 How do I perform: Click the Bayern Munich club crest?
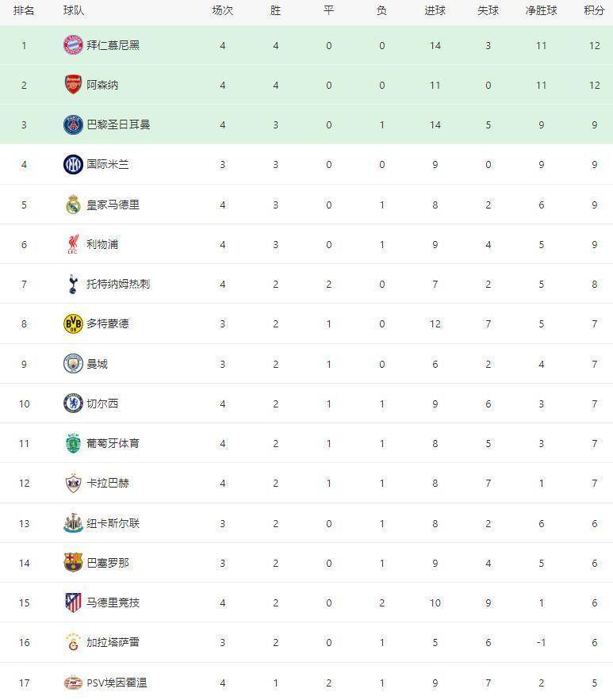pyautogui.click(x=73, y=45)
